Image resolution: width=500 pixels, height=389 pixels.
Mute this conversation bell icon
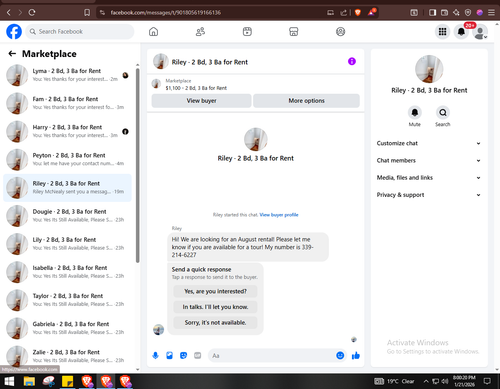tap(415, 112)
